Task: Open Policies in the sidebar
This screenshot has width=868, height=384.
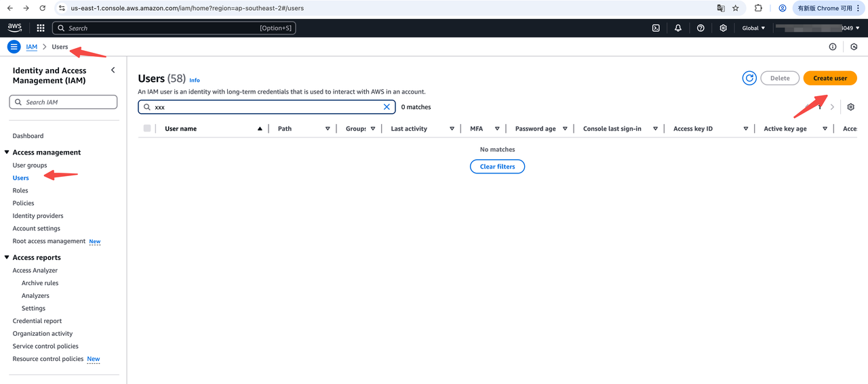Action: pyautogui.click(x=23, y=203)
